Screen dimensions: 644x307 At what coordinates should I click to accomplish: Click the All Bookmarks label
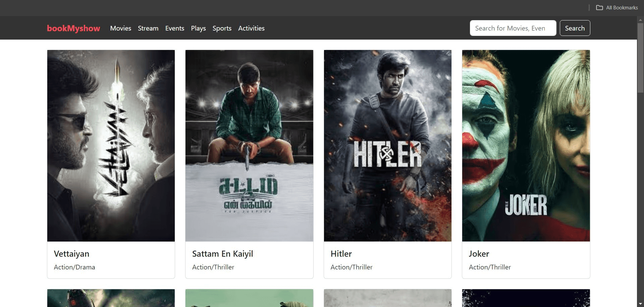point(622,7)
